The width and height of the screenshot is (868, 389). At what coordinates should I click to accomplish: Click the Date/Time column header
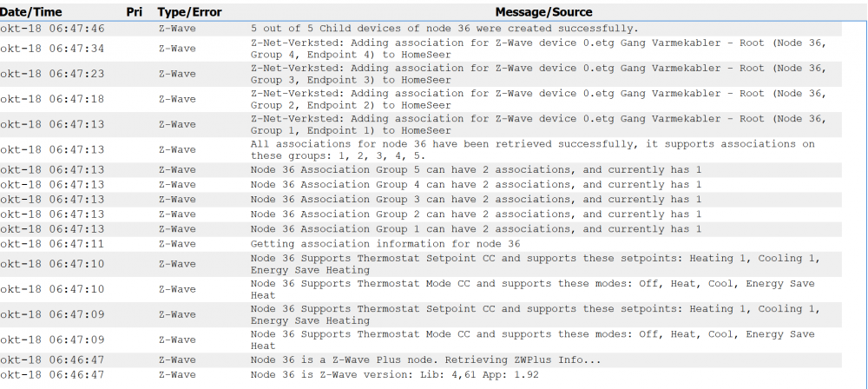pyautogui.click(x=33, y=13)
